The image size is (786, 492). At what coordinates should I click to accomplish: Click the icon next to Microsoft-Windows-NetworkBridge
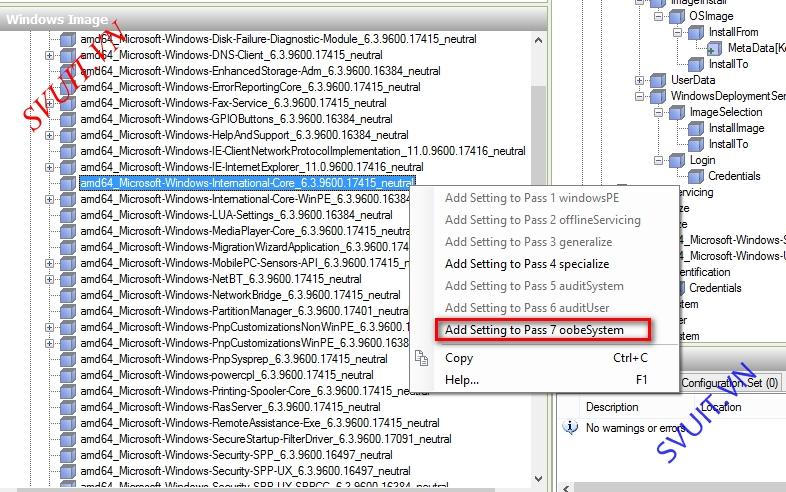tap(68, 295)
